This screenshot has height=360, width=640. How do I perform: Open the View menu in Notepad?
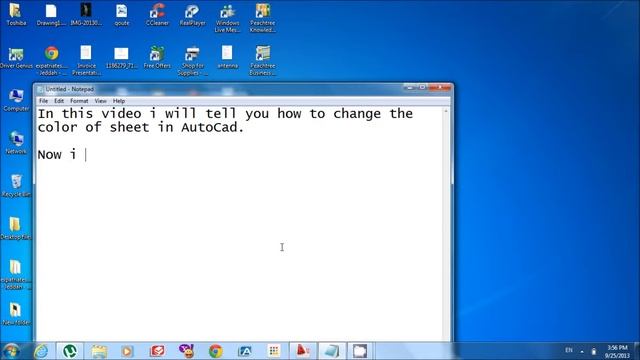(x=100, y=101)
